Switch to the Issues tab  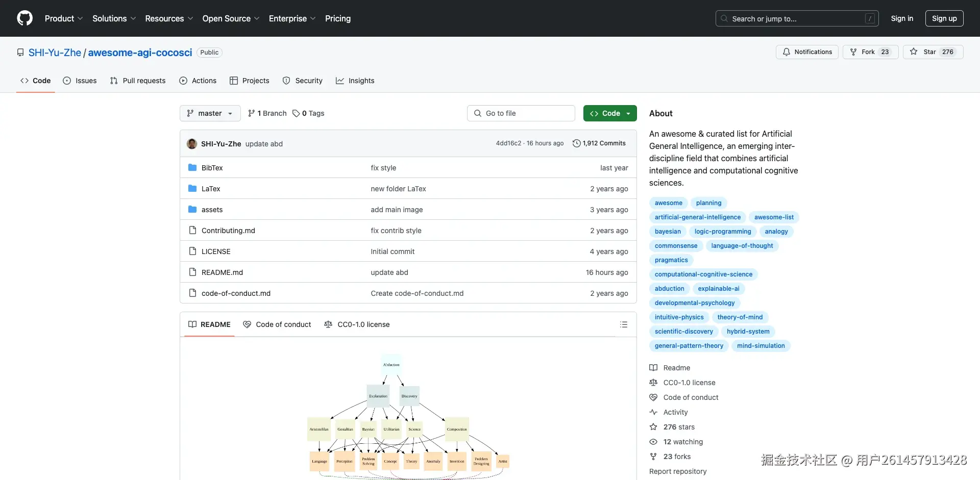coord(80,81)
